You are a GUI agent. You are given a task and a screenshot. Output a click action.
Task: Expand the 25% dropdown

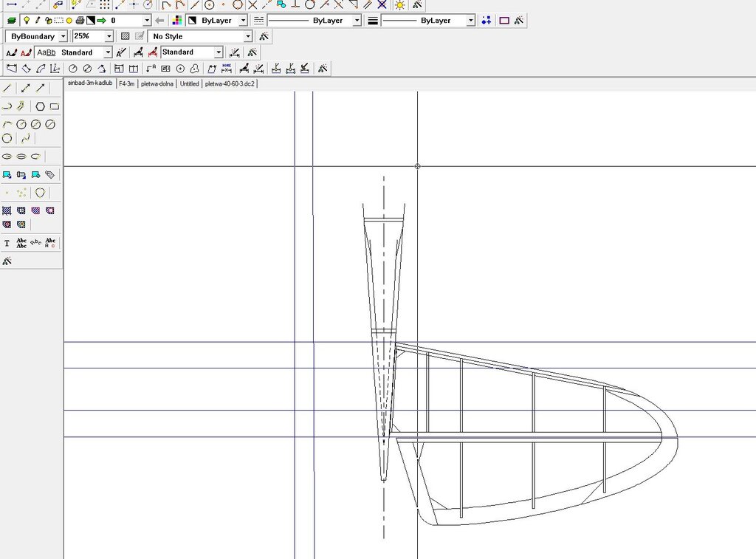pos(109,36)
